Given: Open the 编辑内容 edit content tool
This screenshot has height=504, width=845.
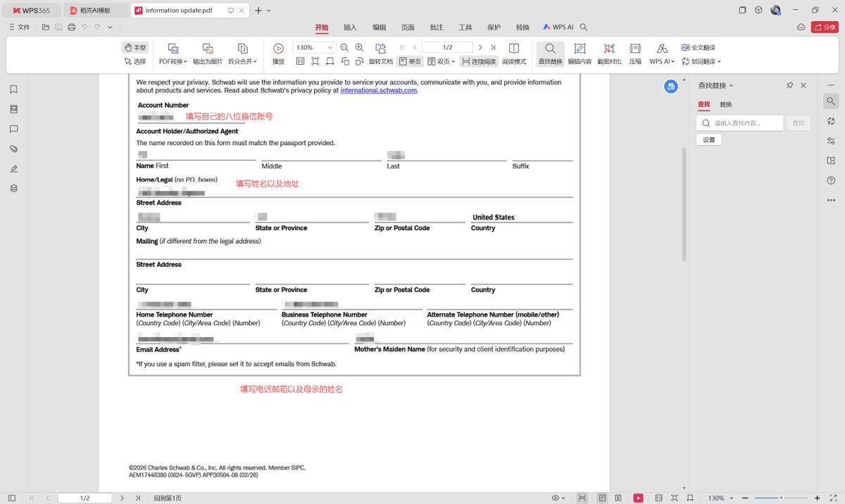Looking at the screenshot, I should coord(580,53).
